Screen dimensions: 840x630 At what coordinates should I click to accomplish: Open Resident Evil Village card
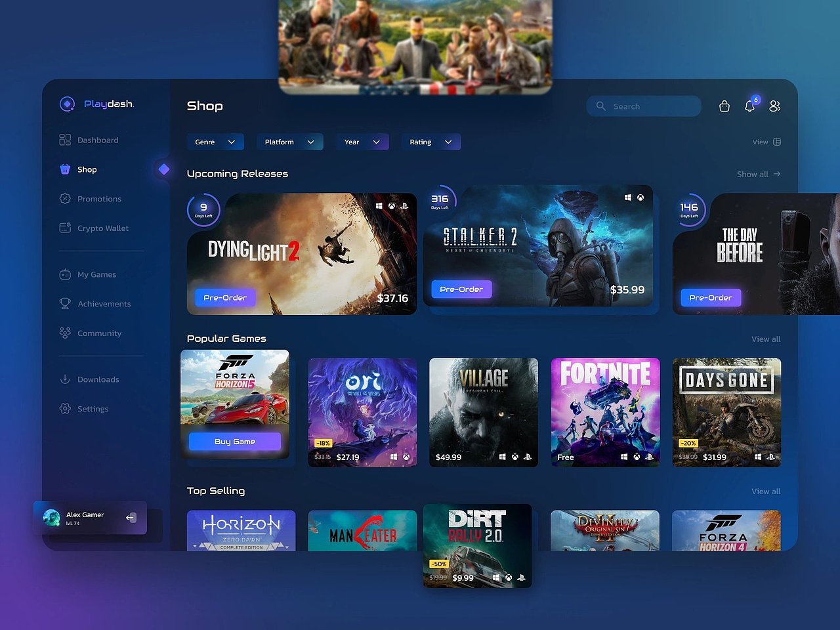pyautogui.click(x=484, y=412)
